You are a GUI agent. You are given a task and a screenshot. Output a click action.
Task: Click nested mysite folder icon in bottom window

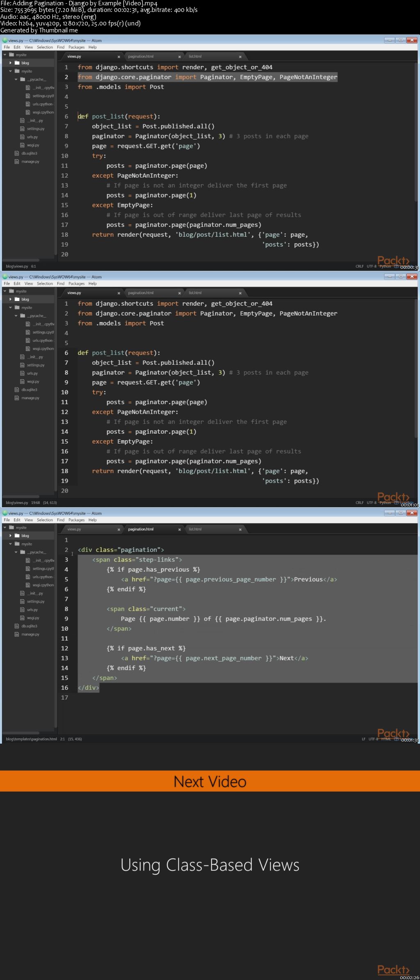tap(17, 544)
